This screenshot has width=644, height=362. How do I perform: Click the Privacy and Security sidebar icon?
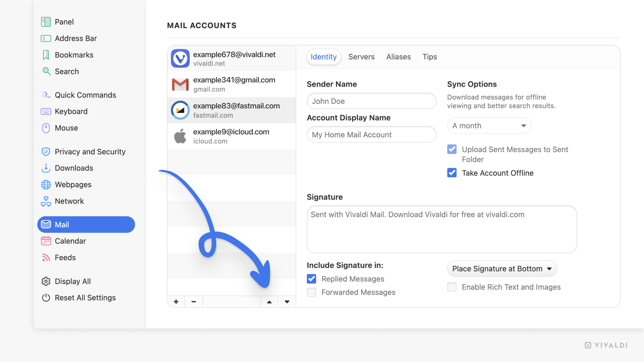tap(45, 151)
